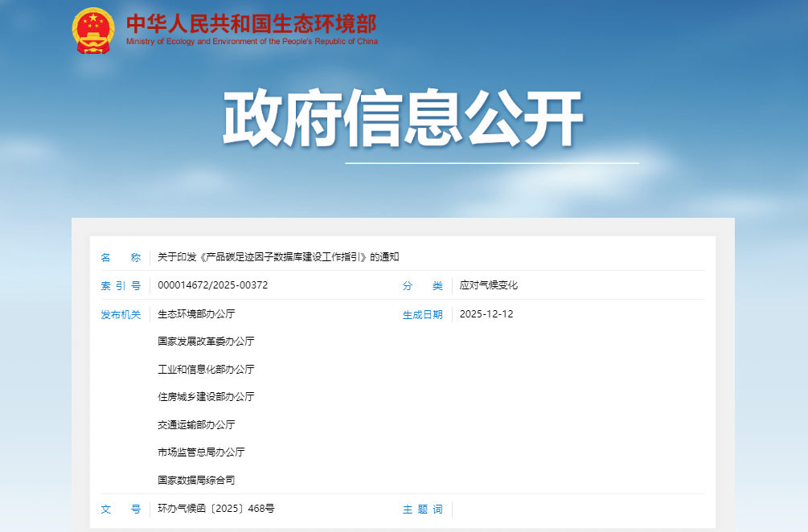Click the document number 环办气候函〔2025〕468号

(x=216, y=509)
